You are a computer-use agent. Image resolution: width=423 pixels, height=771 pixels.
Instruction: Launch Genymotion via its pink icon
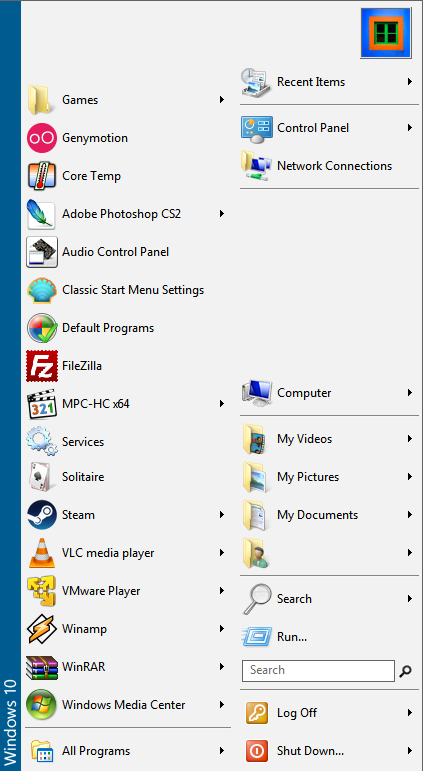42,138
